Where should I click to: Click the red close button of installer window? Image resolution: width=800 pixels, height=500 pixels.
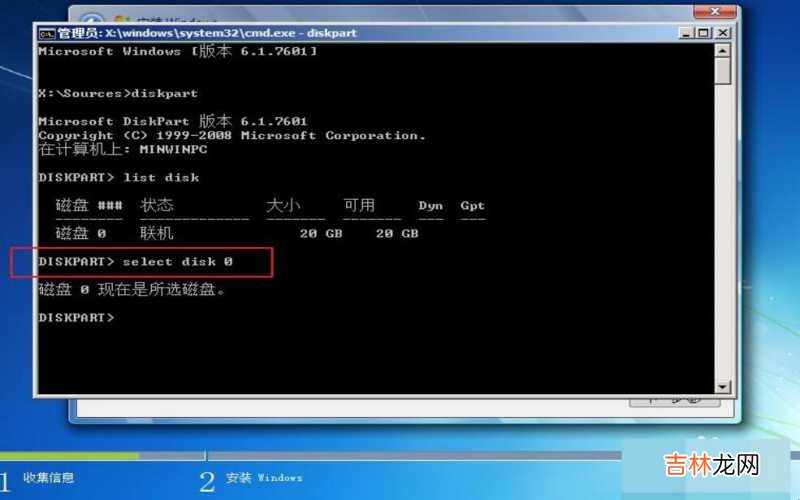pyautogui.click(x=714, y=12)
